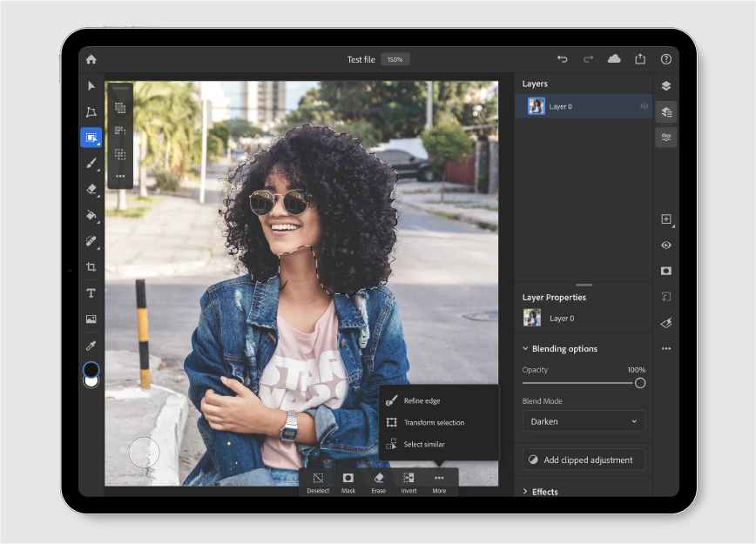Image resolution: width=756 pixels, height=544 pixels.
Task: Toggle layer visibility in right sidebar
Action: (666, 245)
